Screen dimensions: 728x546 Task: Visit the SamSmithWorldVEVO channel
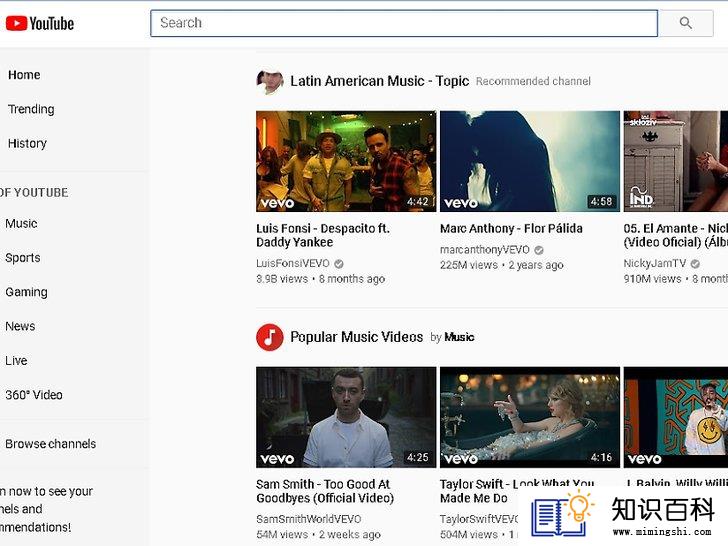(309, 519)
